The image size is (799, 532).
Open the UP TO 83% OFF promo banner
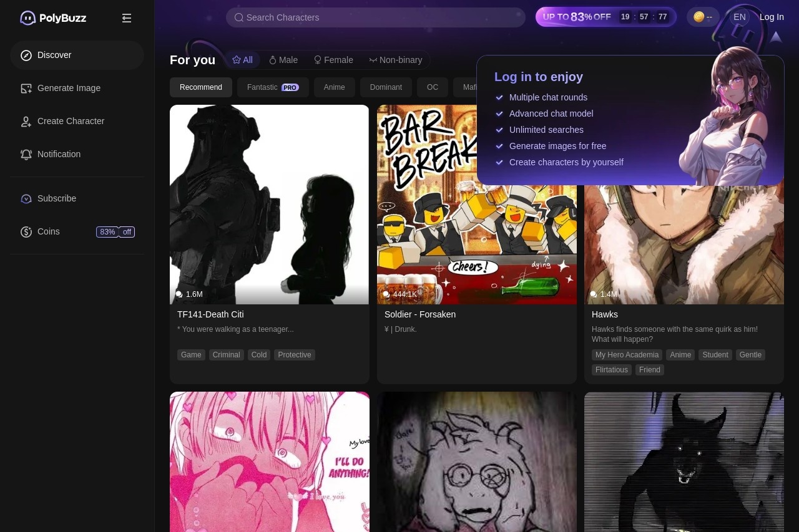[606, 17]
